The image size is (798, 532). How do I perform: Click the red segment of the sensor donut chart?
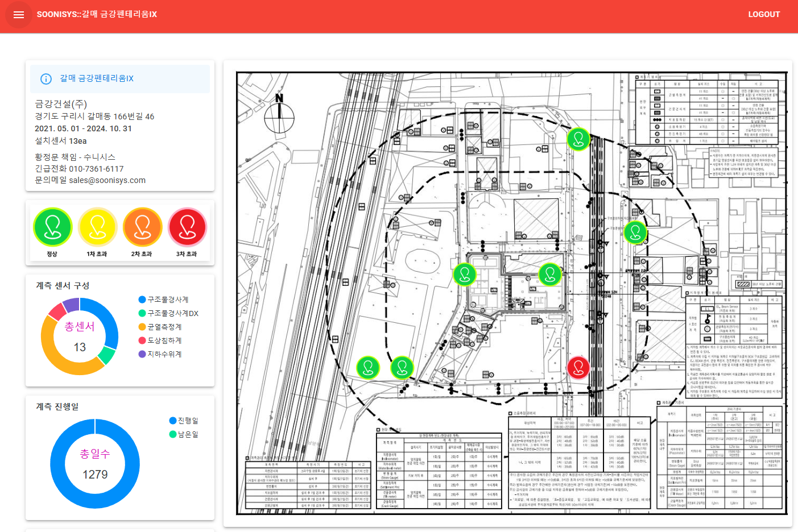pos(57,311)
